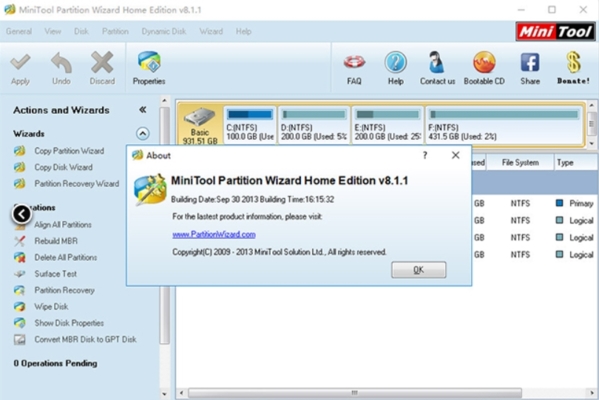Minimize the MiniTool Partition Wizard window
This screenshot has width=599, height=400.
click(521, 10)
